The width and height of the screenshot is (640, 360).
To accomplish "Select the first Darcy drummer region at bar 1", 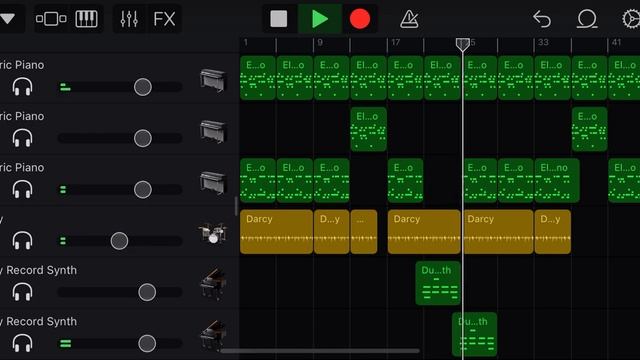I will click(x=276, y=232).
